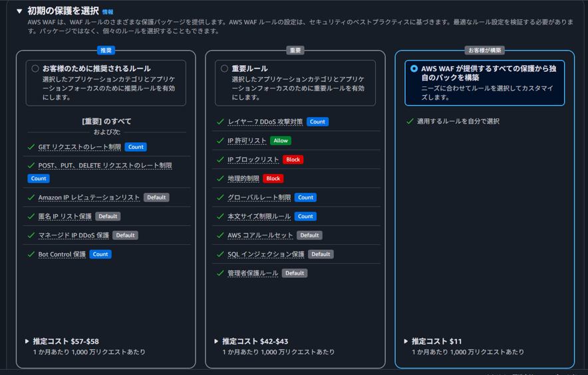Click GET リクエストのレート制限 rule link
Viewport: 588px width, 375px height.
[80, 147]
